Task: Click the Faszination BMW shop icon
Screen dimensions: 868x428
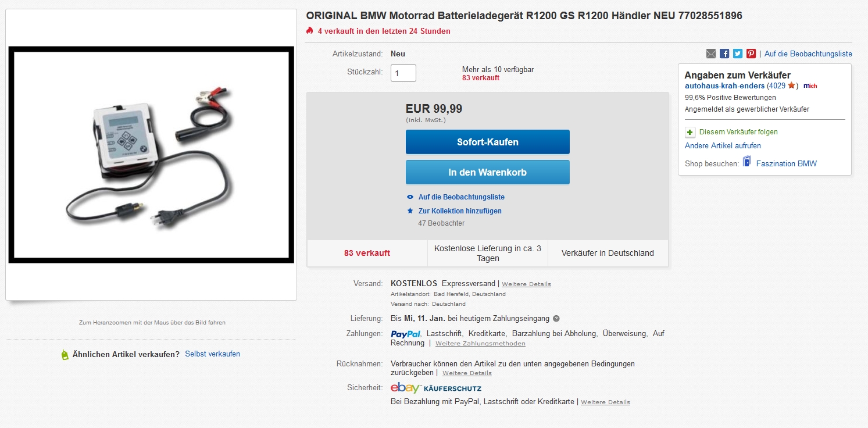Action: pos(747,162)
